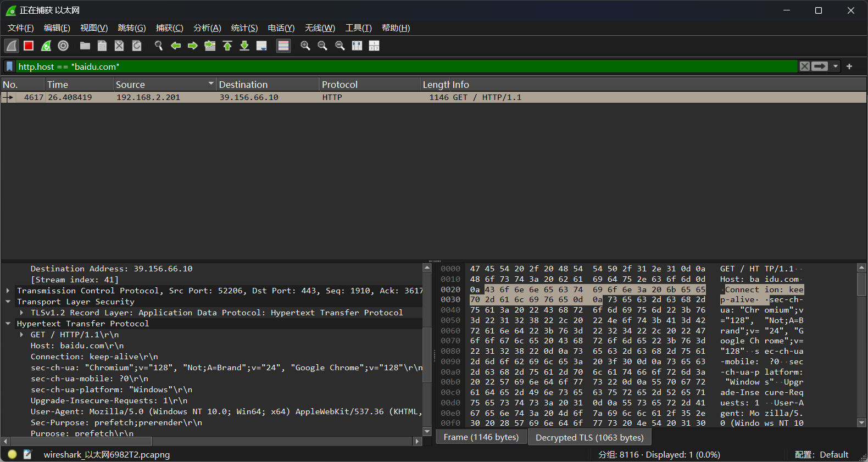
Task: Restart the current capture
Action: (x=46, y=46)
